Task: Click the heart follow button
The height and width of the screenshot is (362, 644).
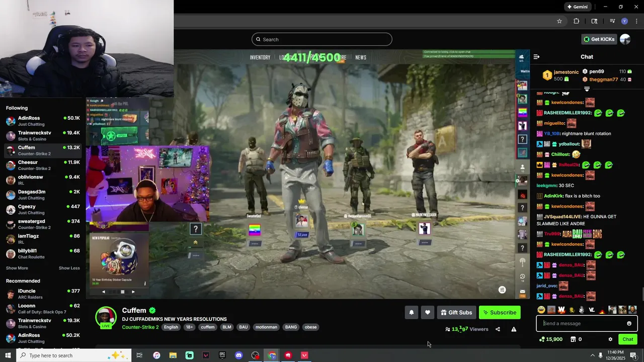Action: coord(428,312)
